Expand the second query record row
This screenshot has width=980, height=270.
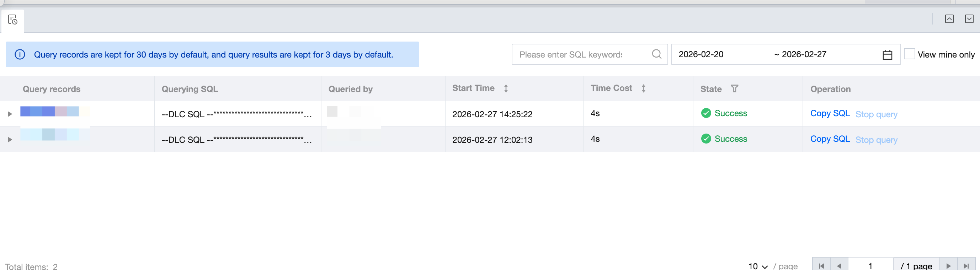pyautogui.click(x=10, y=140)
